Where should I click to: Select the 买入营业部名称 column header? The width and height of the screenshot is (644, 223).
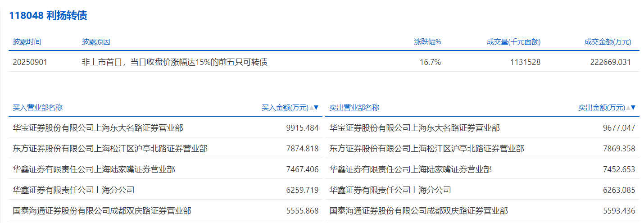click(38, 108)
